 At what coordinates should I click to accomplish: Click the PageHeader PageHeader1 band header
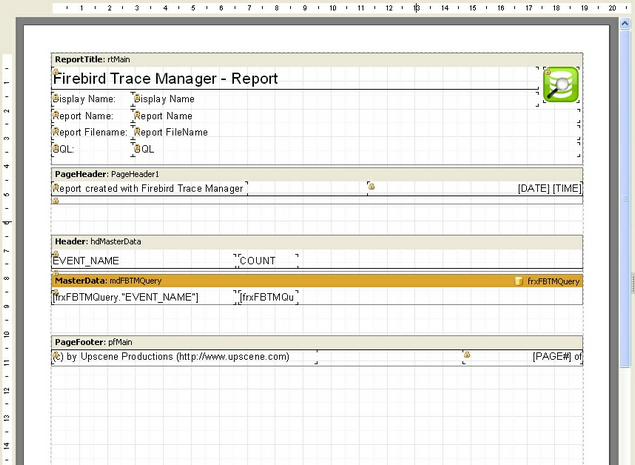point(317,174)
